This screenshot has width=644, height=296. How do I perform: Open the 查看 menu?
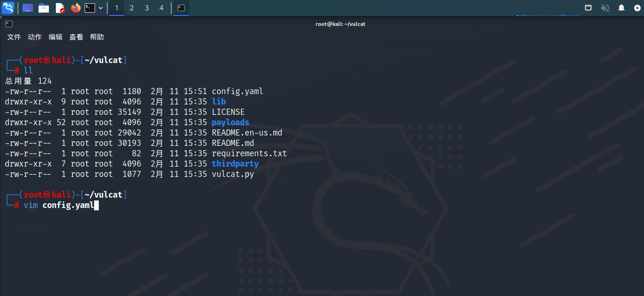pyautogui.click(x=76, y=37)
